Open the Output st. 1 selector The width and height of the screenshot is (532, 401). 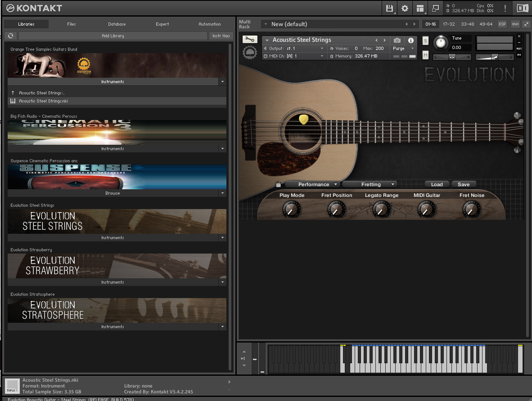coord(294,49)
